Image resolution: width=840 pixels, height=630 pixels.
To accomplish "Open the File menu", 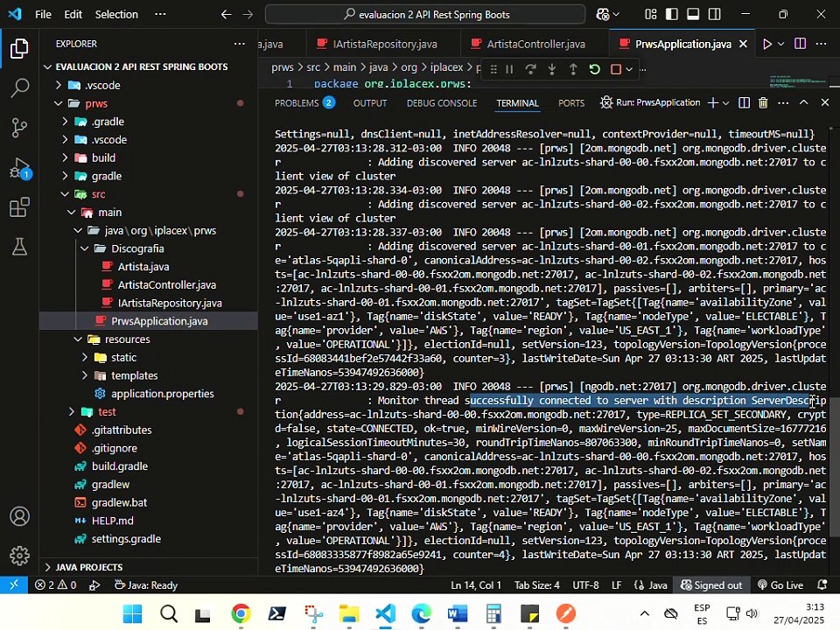I will point(44,15).
